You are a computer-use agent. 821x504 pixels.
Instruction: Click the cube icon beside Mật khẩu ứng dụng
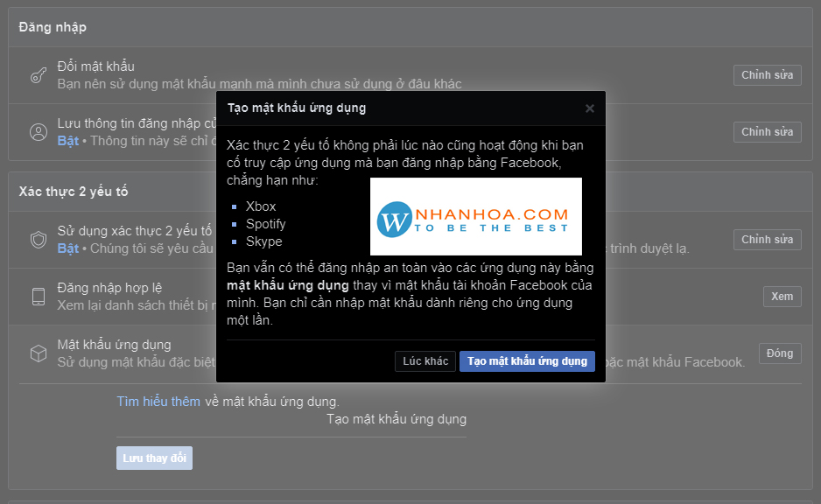[39, 353]
